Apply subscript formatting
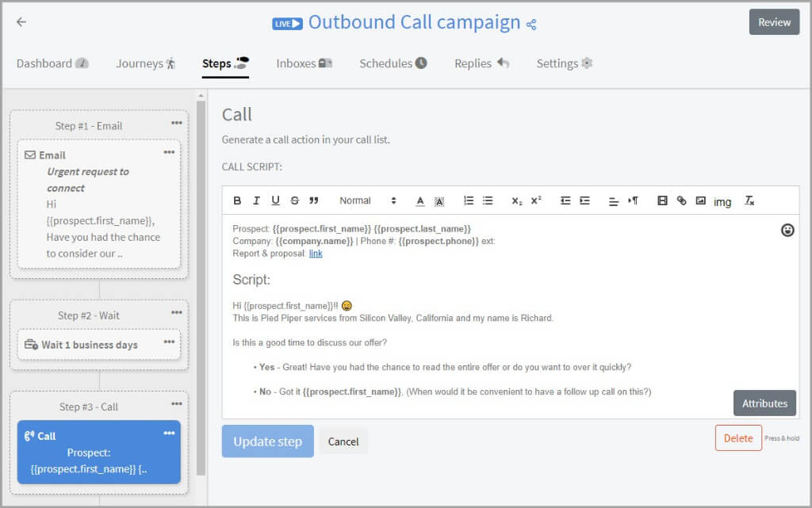 tap(517, 201)
